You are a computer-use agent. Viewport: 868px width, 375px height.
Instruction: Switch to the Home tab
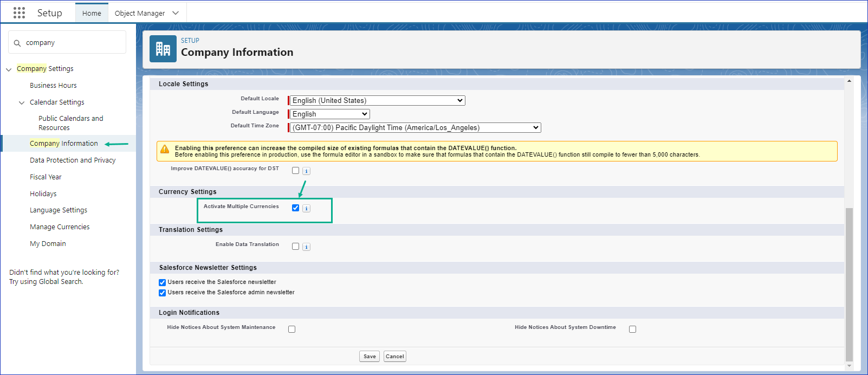tap(92, 13)
